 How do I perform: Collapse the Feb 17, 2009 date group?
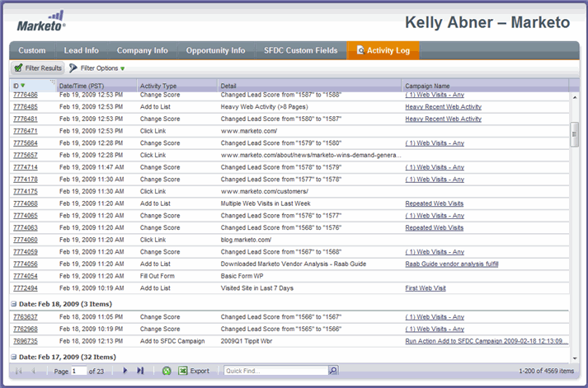tap(13, 357)
